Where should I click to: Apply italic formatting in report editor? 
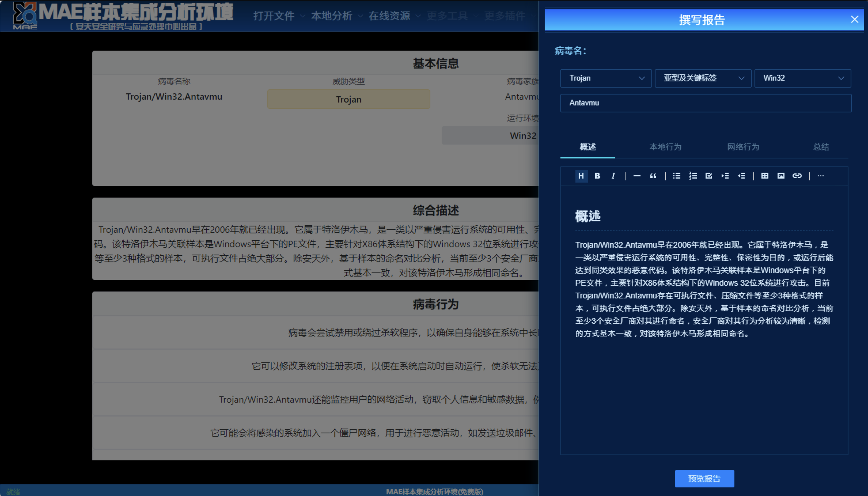(x=613, y=176)
